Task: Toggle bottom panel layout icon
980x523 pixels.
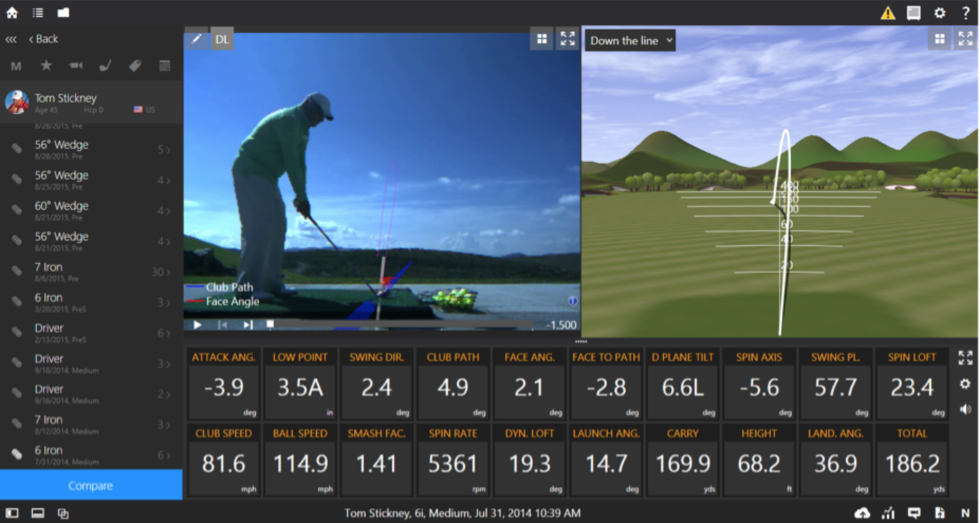Action: (x=38, y=513)
